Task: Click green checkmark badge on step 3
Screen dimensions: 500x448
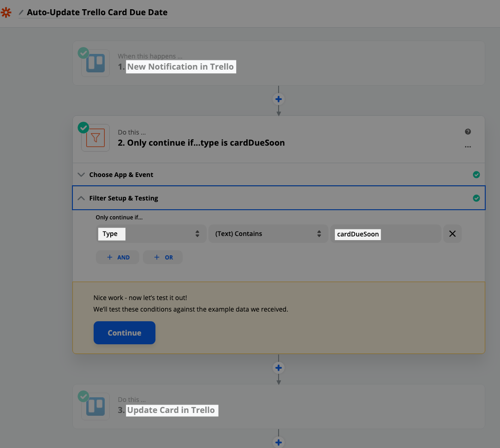Action: pos(83,396)
